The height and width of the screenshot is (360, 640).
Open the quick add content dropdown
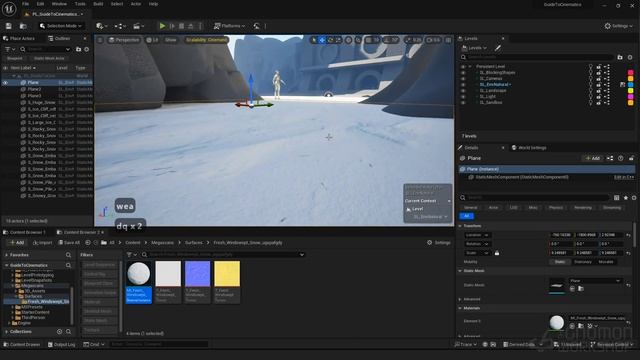click(x=101, y=26)
